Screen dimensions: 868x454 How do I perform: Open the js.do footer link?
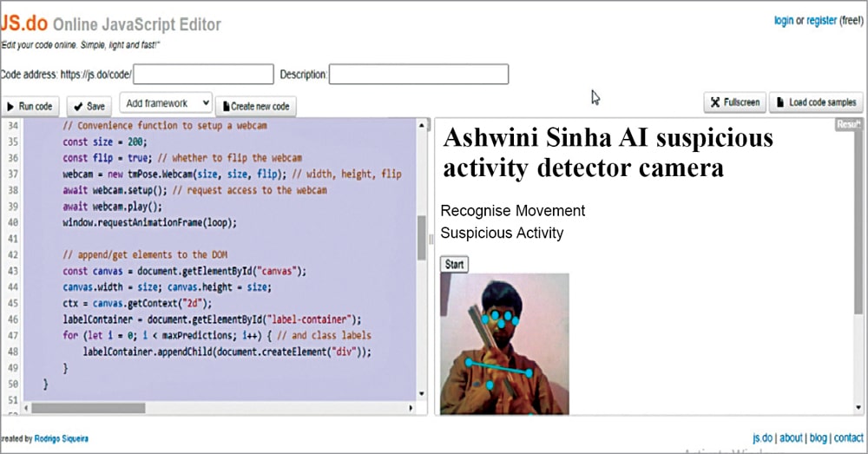click(762, 438)
